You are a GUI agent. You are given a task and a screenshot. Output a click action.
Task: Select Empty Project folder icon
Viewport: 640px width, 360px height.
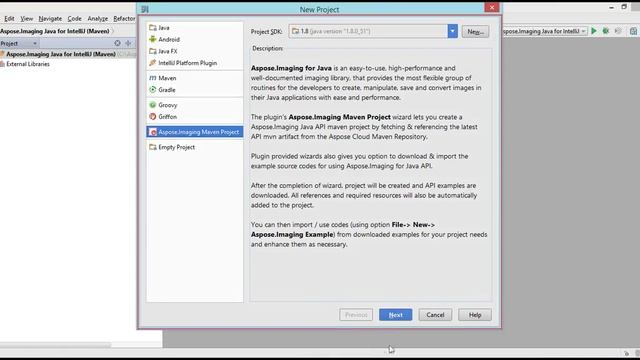[x=153, y=147]
